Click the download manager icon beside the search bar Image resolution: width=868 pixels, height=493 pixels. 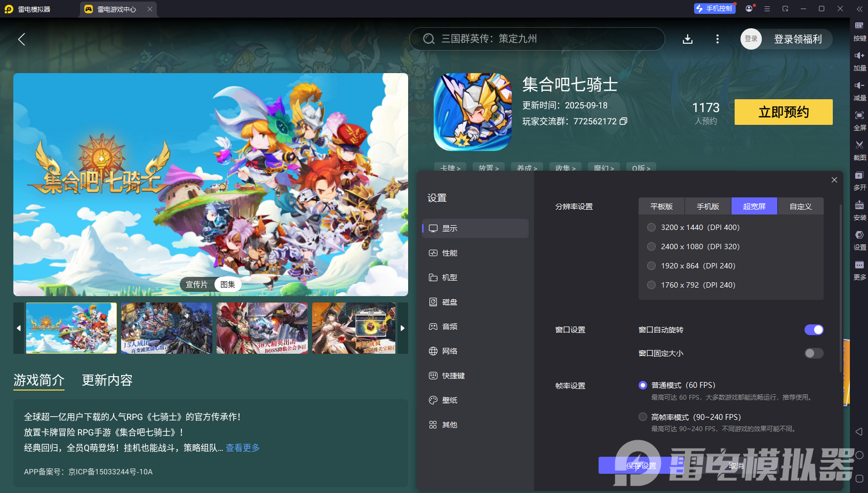(688, 38)
